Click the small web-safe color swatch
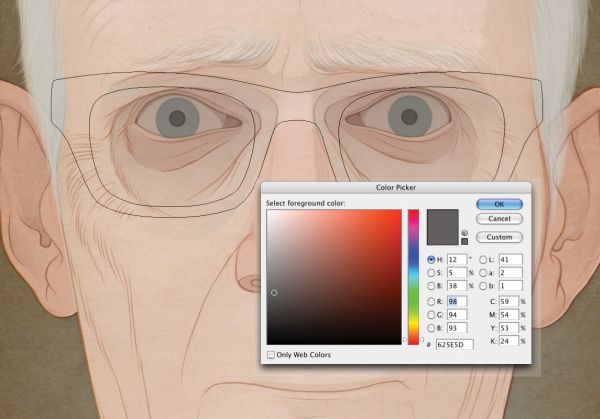The height and width of the screenshot is (419, 600). coord(464,241)
